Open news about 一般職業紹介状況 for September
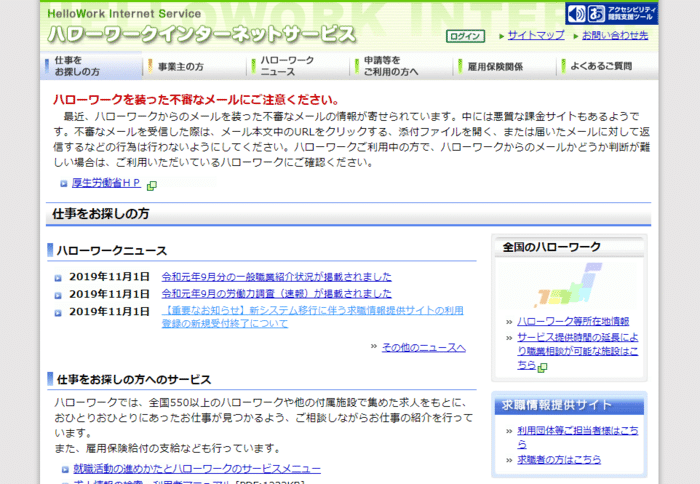 click(276, 277)
